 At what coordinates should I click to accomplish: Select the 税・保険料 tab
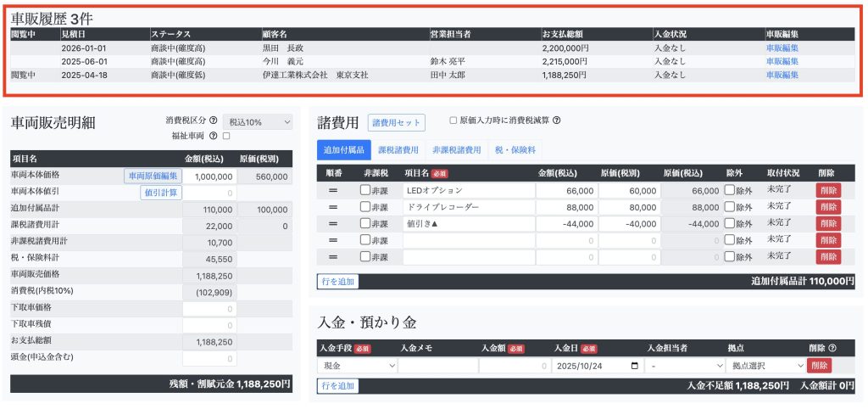515,150
